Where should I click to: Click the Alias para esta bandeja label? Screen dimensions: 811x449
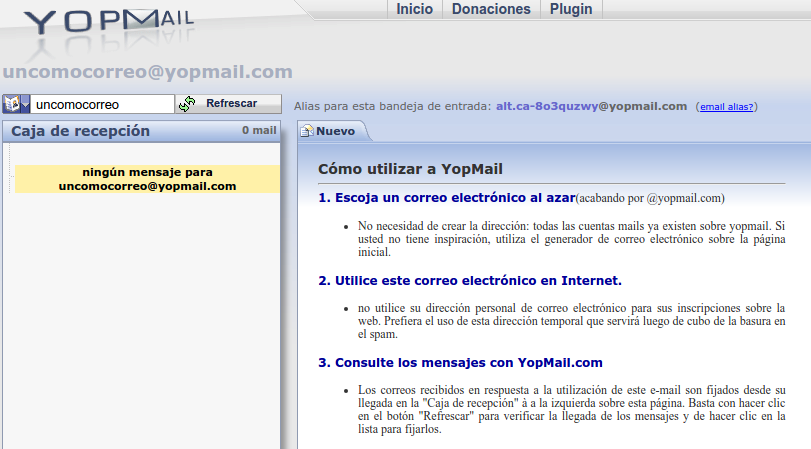[393, 107]
